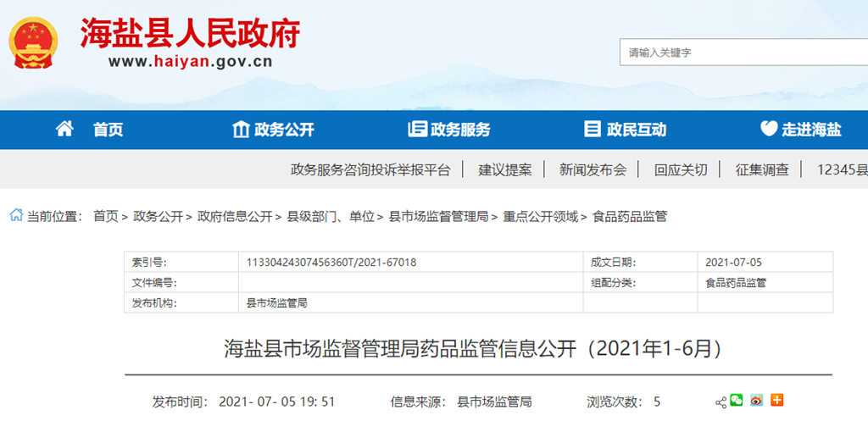Open 走进海盐 navigation tab

(811, 130)
